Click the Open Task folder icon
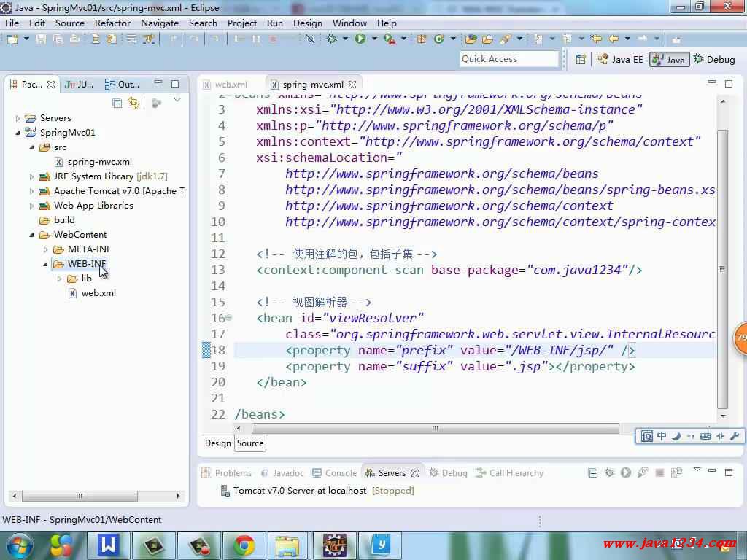Screen dimensions: 747x560 (x=487, y=39)
